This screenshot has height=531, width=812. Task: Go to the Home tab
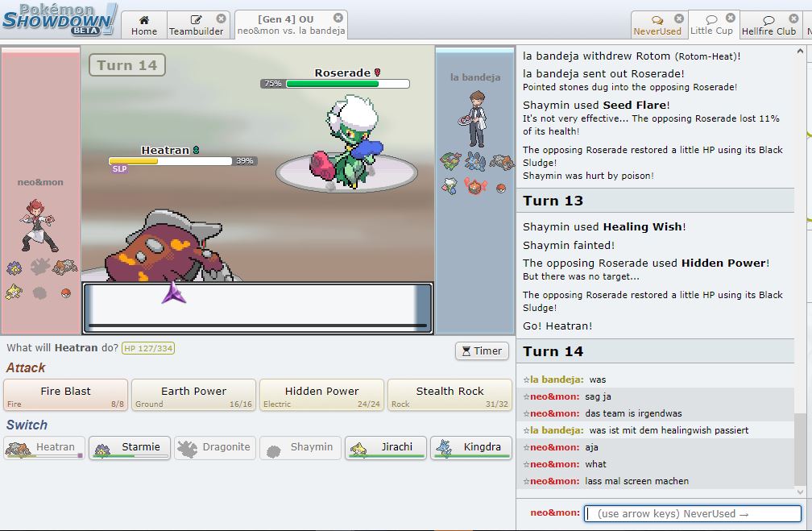pos(144,25)
